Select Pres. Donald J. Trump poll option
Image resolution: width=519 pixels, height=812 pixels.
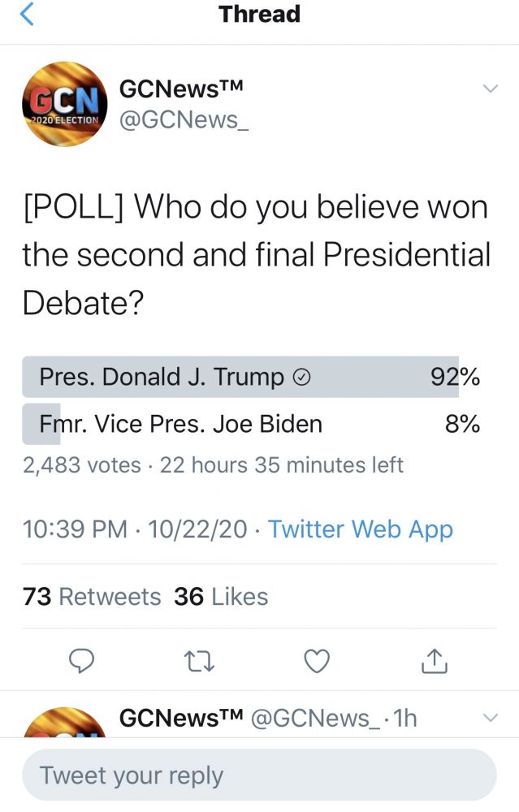point(240,377)
